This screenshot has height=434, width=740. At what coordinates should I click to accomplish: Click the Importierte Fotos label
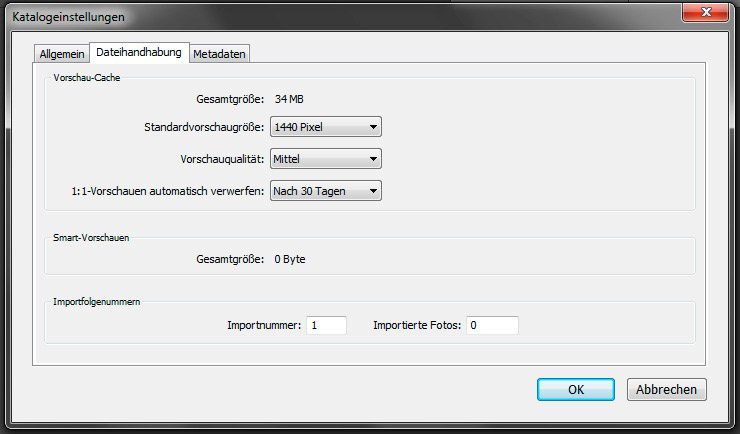click(417, 326)
